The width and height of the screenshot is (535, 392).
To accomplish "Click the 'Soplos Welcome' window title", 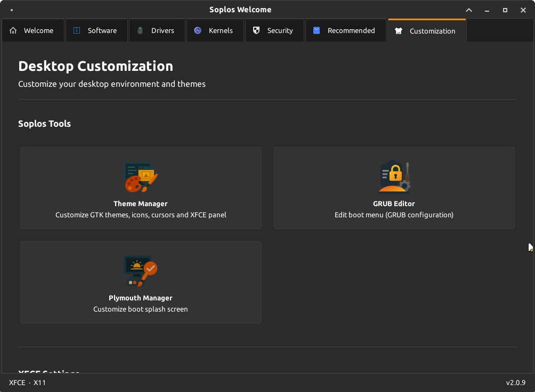I will point(240,10).
